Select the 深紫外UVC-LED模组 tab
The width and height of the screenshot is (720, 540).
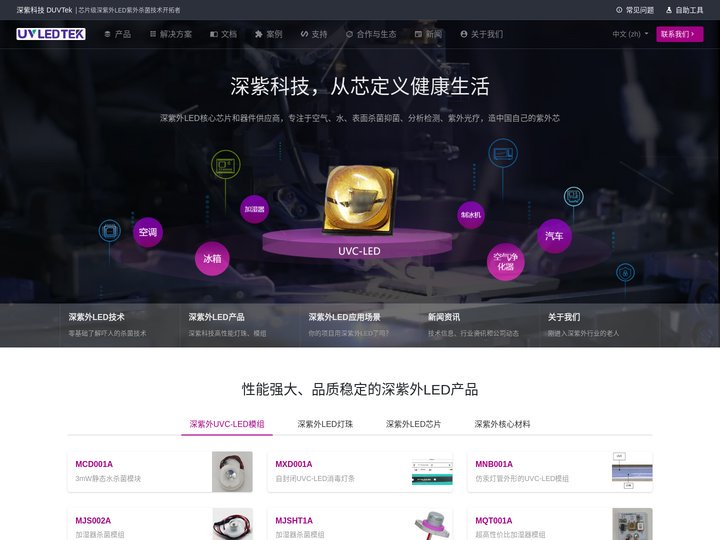tap(227, 424)
